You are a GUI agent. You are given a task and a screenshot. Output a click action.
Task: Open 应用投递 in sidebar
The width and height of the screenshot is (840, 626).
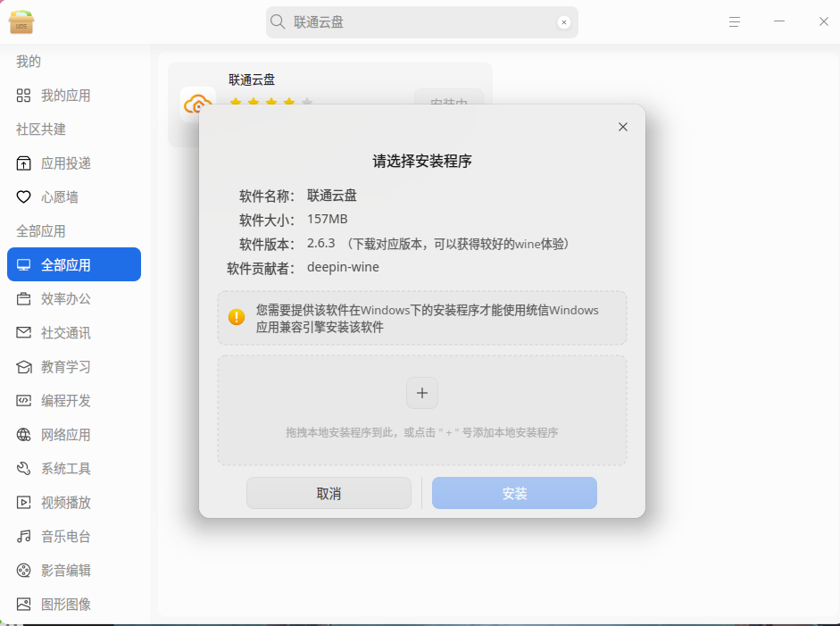click(74, 163)
